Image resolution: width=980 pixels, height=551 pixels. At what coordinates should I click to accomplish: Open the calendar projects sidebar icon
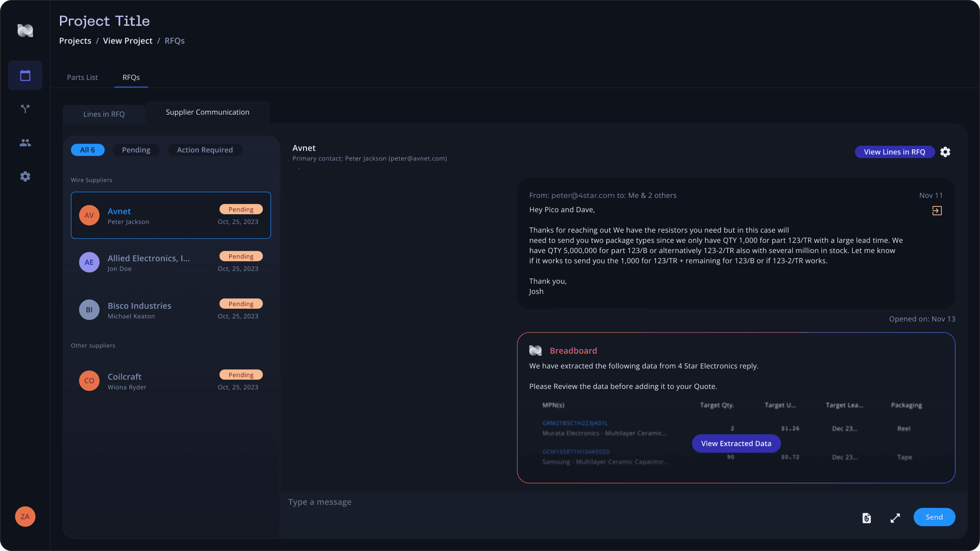coord(25,75)
